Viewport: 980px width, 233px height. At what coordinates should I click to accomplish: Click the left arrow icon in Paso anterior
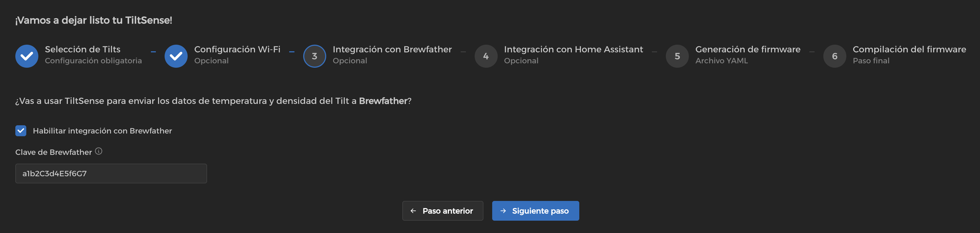click(x=413, y=211)
